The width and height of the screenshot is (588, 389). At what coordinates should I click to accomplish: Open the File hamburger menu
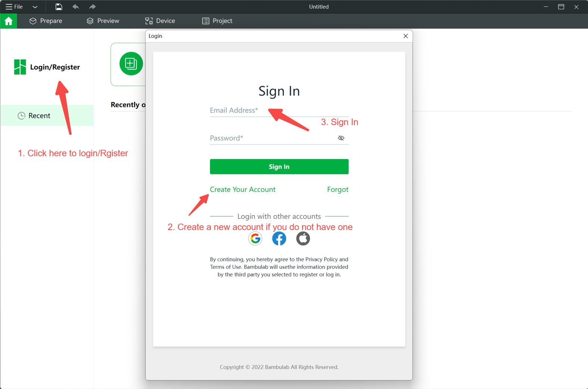coord(14,7)
